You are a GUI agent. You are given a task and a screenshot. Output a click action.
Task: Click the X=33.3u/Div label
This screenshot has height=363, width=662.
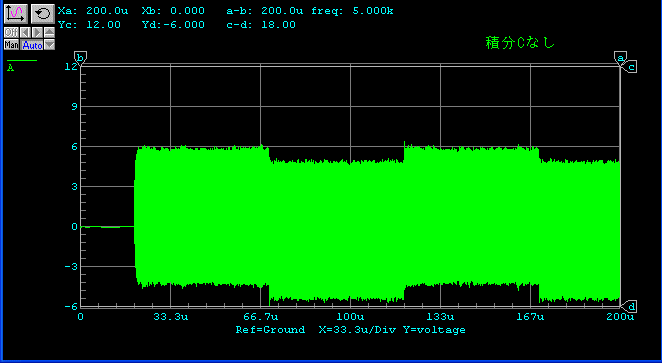tap(357, 330)
